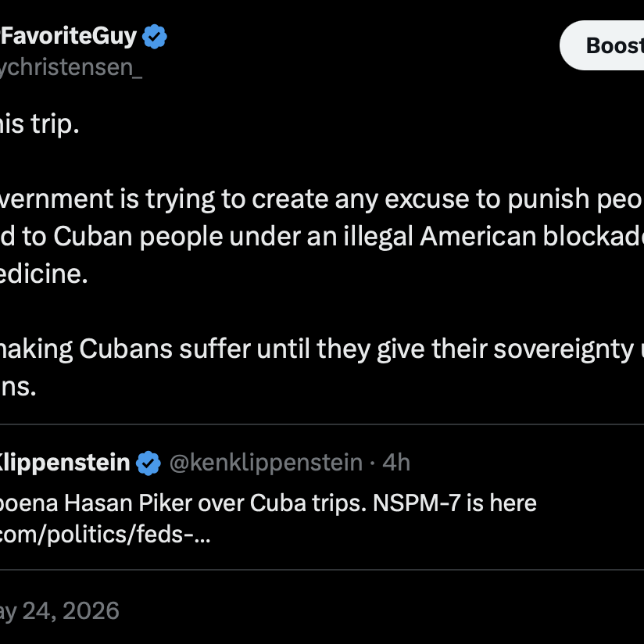Click the NSPM-7 is here text

coord(455,503)
